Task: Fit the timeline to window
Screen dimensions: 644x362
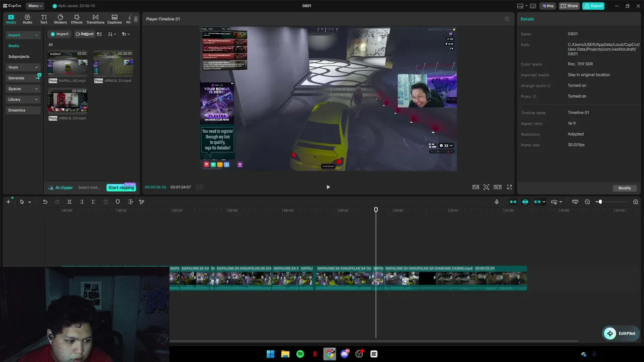Action: [575, 202]
